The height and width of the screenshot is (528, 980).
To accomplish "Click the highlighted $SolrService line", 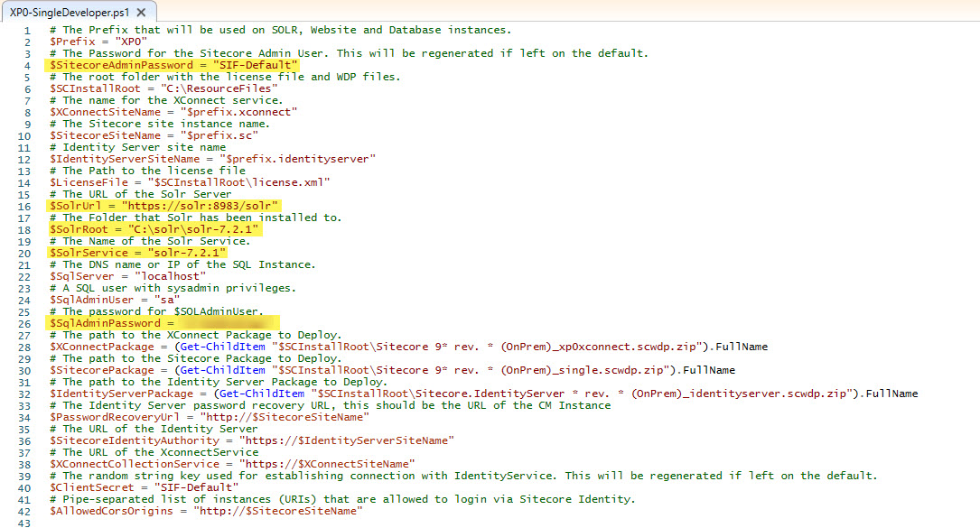I will click(x=137, y=253).
